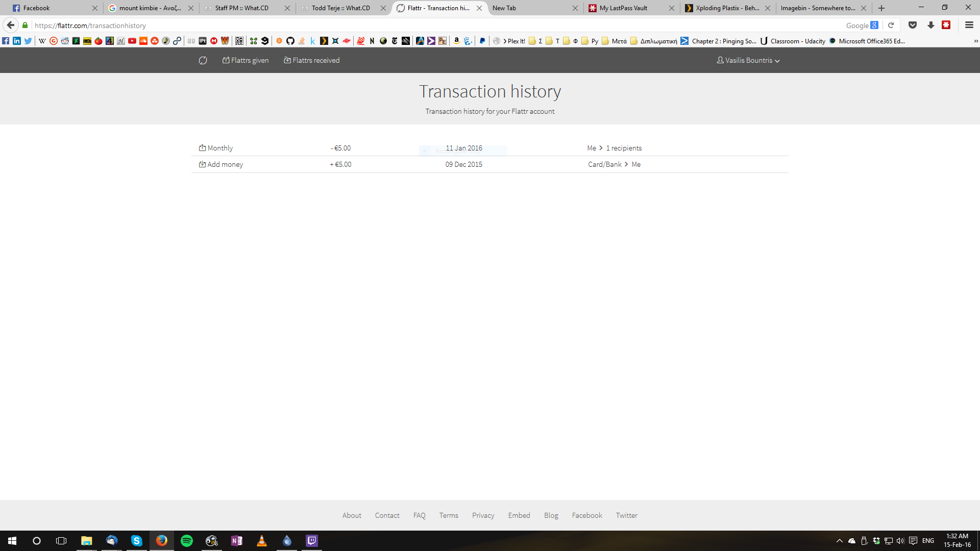Open the Privacy footer link
Screen dimensions: 980x551
[483, 515]
